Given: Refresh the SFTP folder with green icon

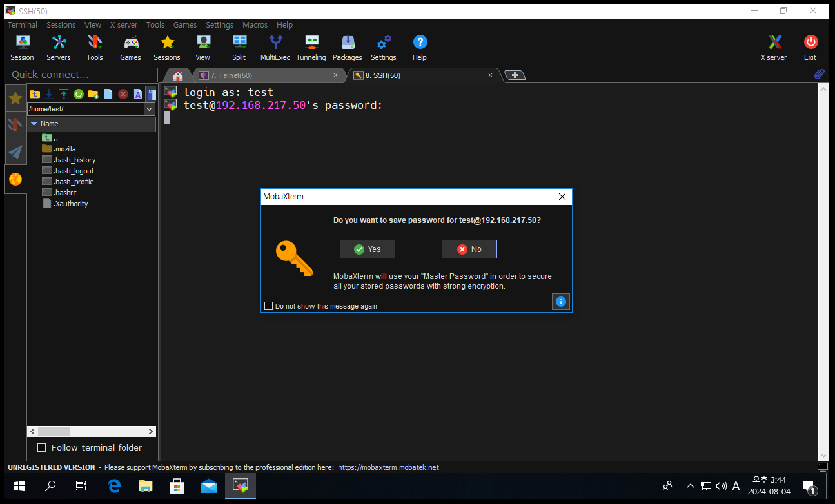Looking at the screenshot, I should click(79, 94).
